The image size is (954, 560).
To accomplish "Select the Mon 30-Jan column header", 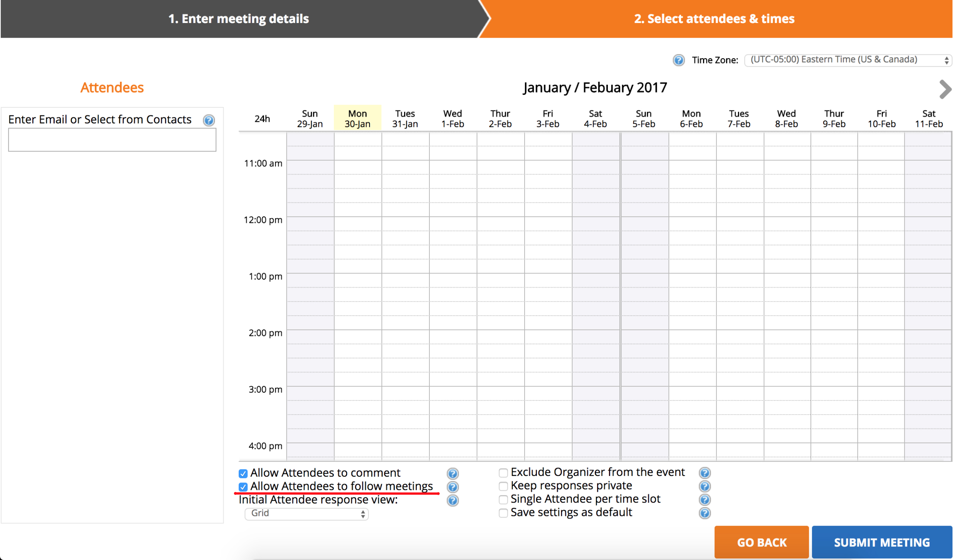I will click(358, 118).
